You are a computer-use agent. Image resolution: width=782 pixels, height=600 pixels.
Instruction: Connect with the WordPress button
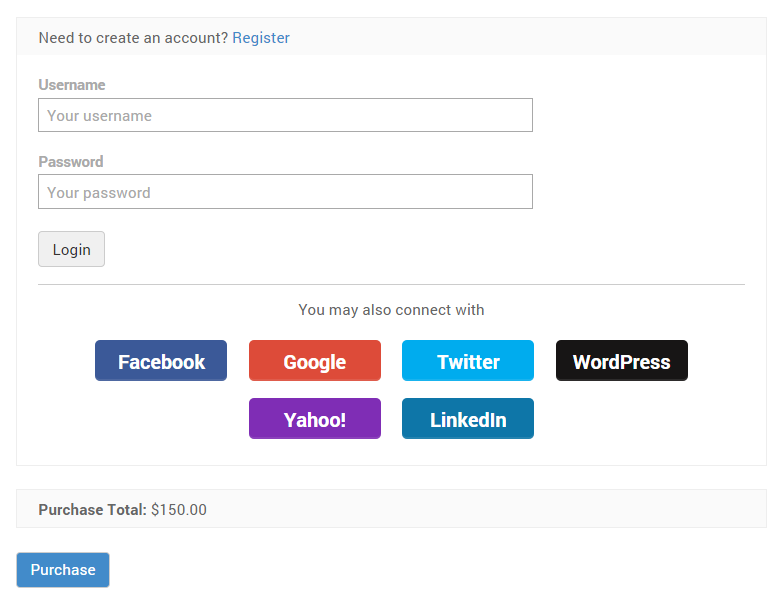[x=622, y=361]
